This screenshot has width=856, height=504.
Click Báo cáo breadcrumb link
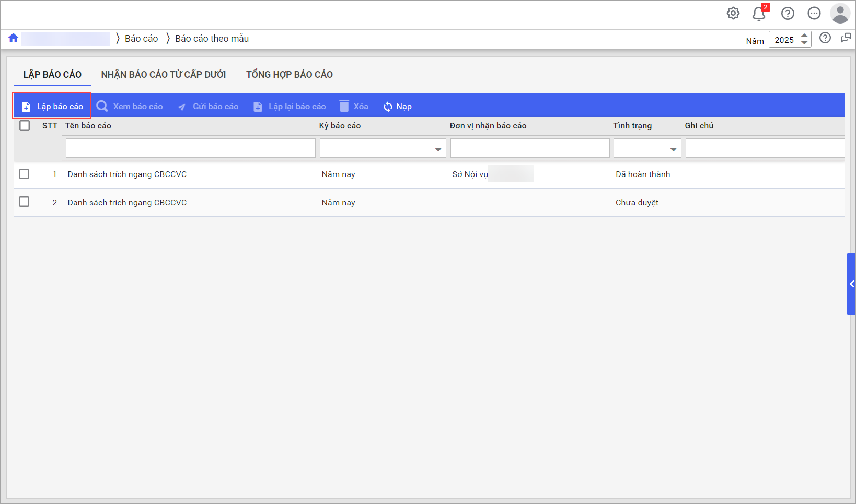tap(141, 39)
